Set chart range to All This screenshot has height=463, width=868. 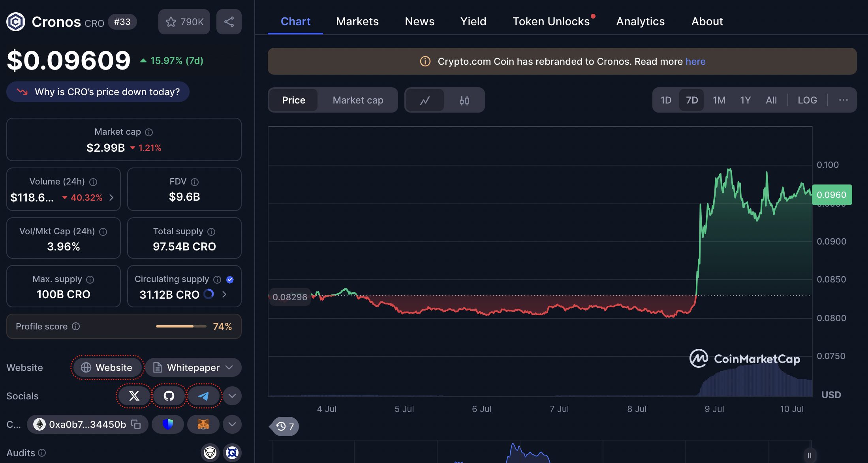tap(771, 100)
